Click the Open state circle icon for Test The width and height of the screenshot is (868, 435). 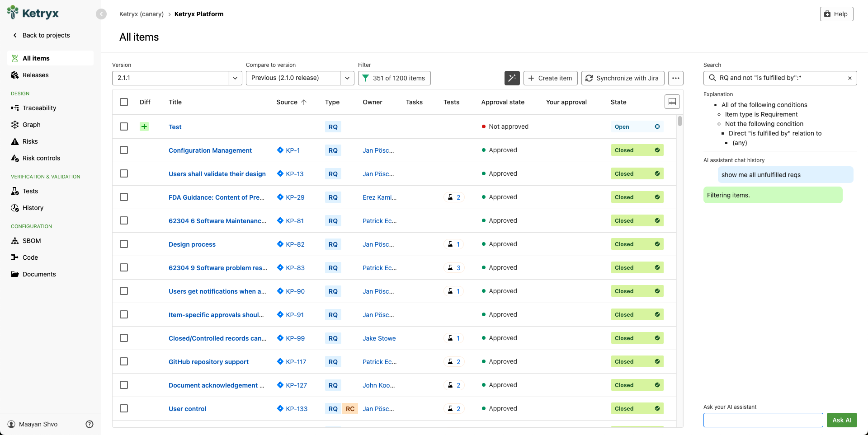pyautogui.click(x=657, y=126)
